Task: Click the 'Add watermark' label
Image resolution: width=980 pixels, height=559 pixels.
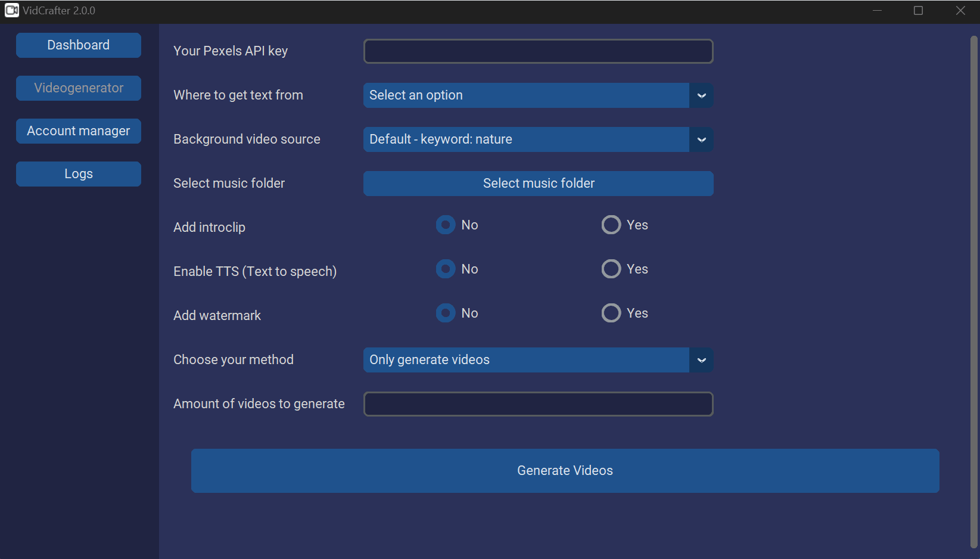Action: click(217, 316)
